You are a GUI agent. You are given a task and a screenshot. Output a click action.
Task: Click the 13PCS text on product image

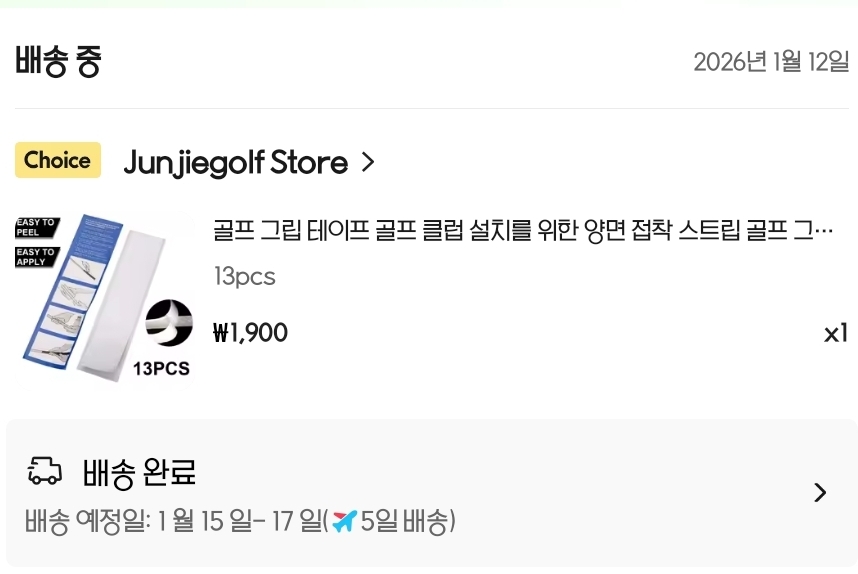click(161, 369)
